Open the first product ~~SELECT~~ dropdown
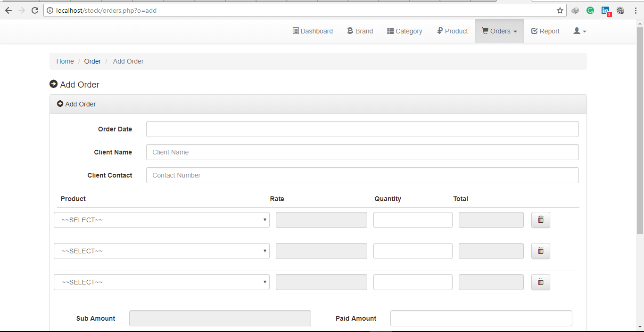644x332 pixels. point(162,220)
